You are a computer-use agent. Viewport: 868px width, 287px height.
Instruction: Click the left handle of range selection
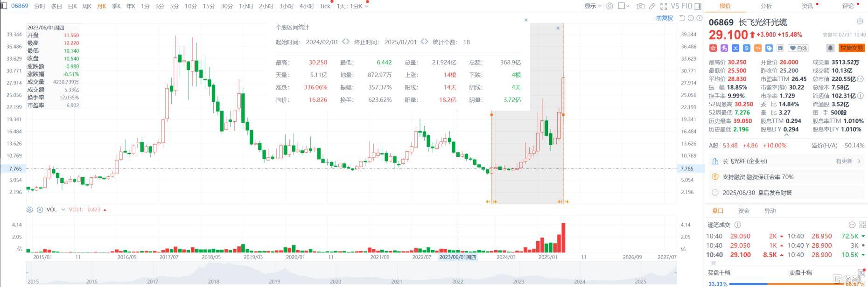point(491,202)
